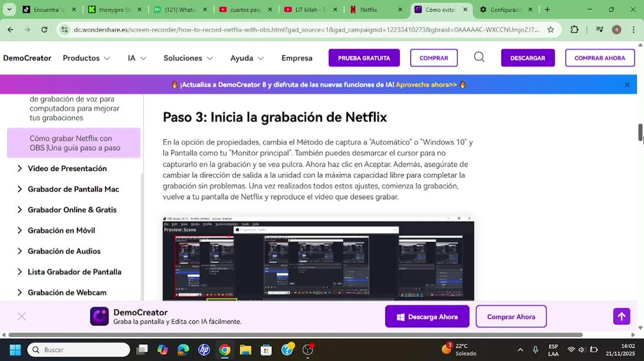The height and width of the screenshot is (361, 644).
Task: Reload the page with the refresh icon
Action: (44, 30)
